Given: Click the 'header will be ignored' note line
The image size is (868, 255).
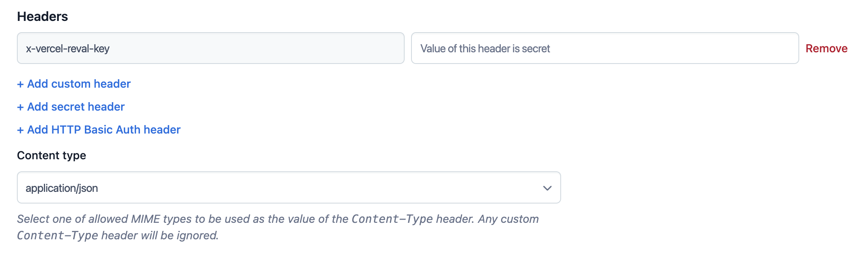Looking at the screenshot, I should [x=118, y=235].
